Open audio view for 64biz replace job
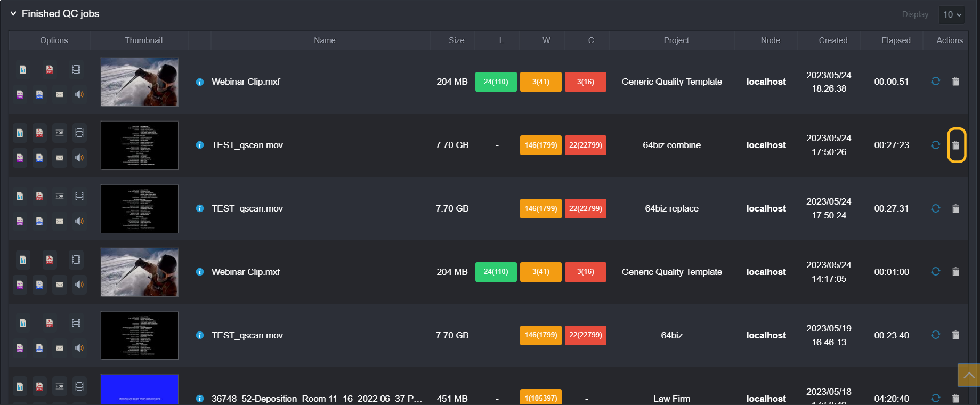 pos(79,221)
